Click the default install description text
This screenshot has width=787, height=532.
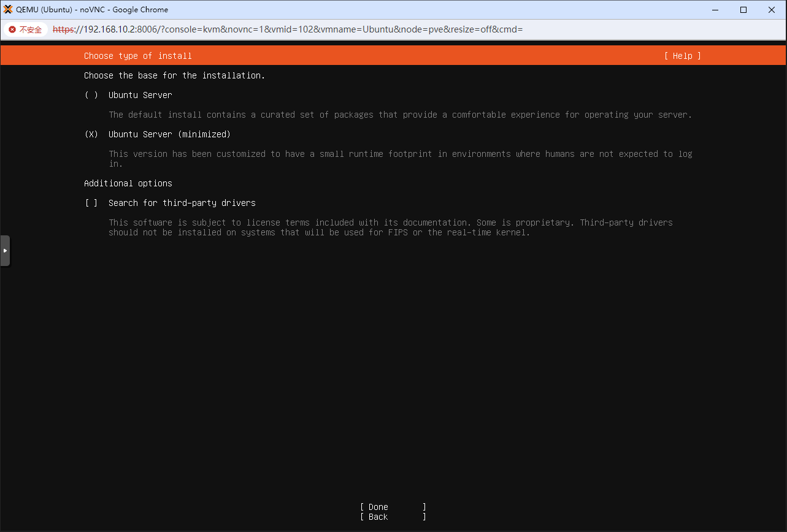pyautogui.click(x=401, y=115)
